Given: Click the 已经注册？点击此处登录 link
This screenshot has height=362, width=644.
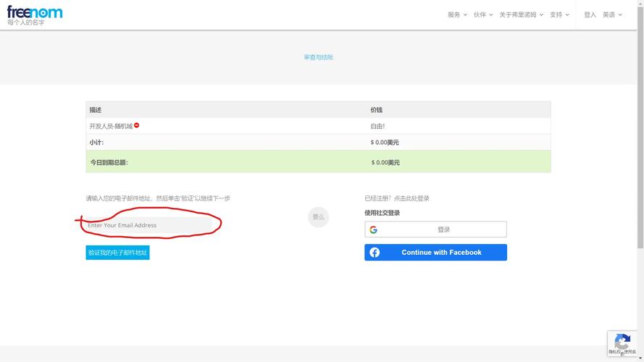Looking at the screenshot, I should pos(397,198).
